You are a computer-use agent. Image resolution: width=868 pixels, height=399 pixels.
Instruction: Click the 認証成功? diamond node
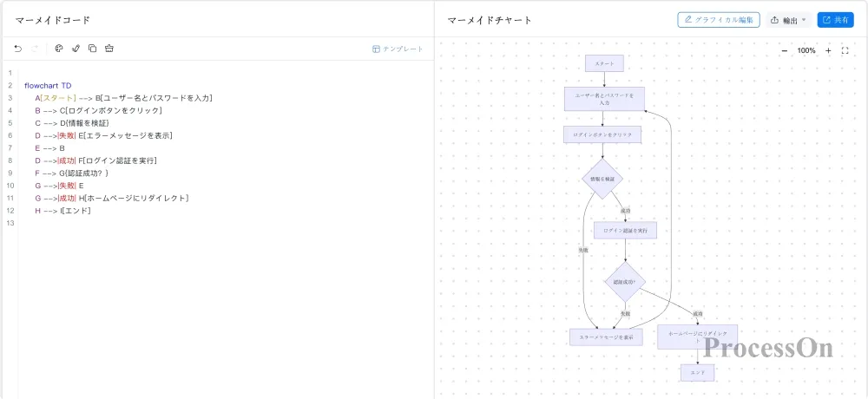coord(625,282)
